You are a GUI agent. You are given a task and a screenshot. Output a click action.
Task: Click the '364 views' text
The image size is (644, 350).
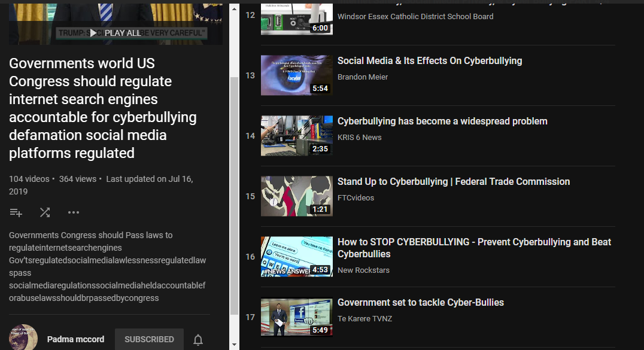[x=78, y=179]
